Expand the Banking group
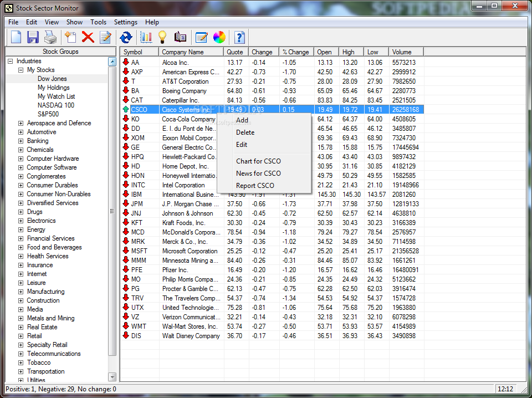532x398 pixels. point(21,141)
